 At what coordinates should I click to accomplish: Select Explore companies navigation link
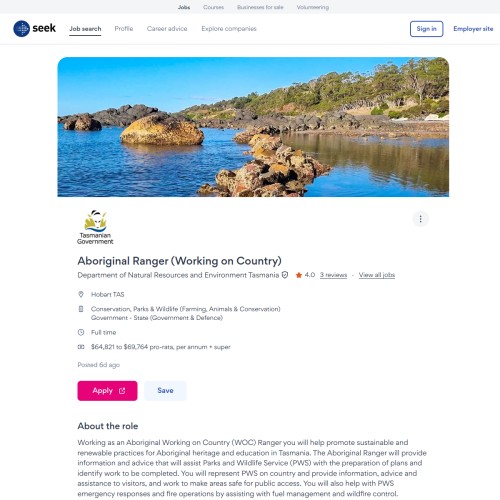coord(229,29)
